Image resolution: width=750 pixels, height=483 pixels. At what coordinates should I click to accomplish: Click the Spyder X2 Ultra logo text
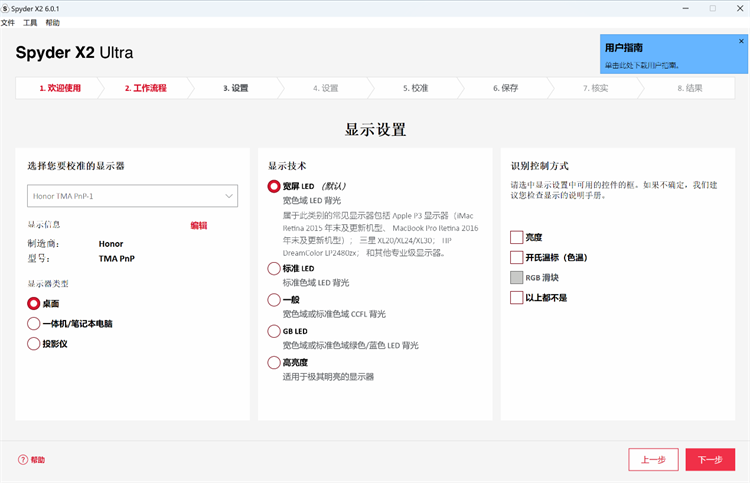(74, 52)
